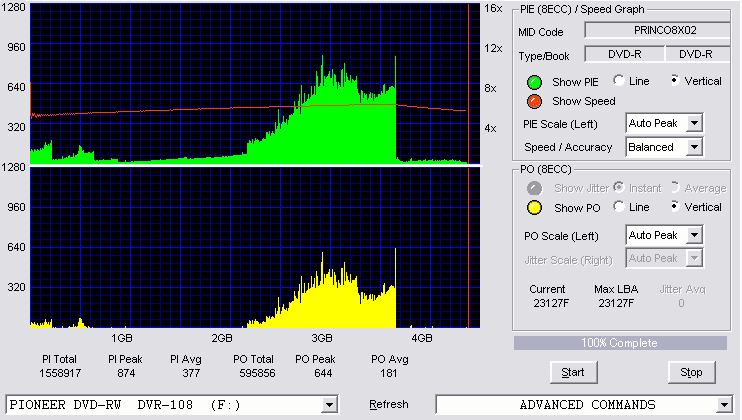Click the MID Code PRINCO8X02 field
Image resolution: width=742 pixels, height=420 pixels.
point(657,31)
